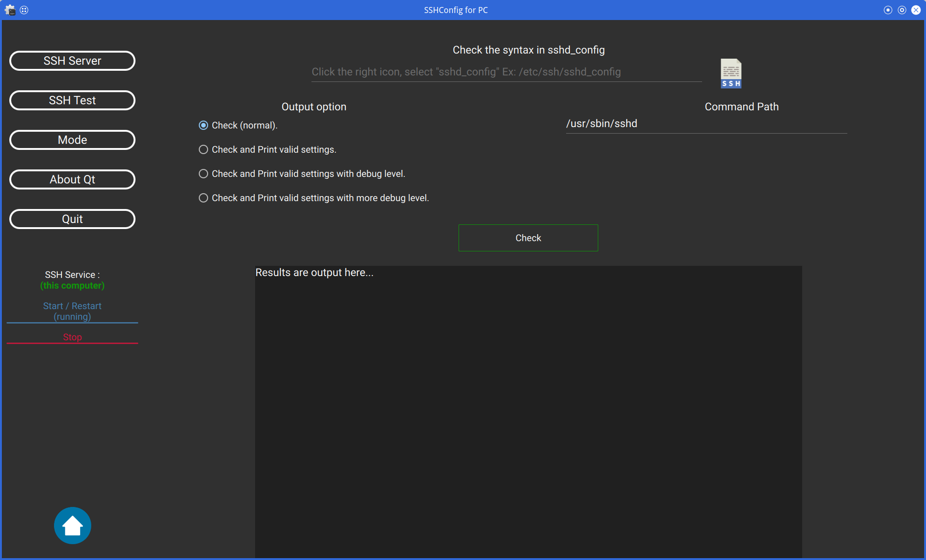Choose the more debug level radio option
The height and width of the screenshot is (560, 926).
(x=203, y=198)
